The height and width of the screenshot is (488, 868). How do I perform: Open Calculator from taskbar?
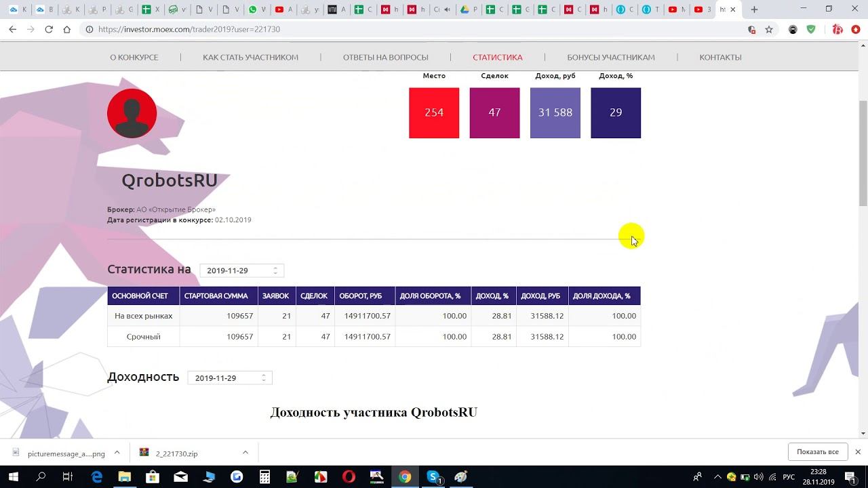pos(264,477)
